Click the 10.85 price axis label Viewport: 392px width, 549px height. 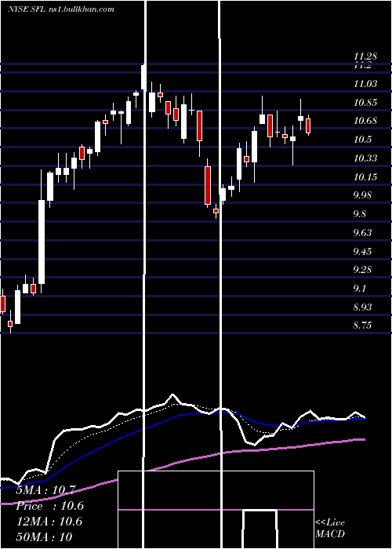[x=365, y=103]
